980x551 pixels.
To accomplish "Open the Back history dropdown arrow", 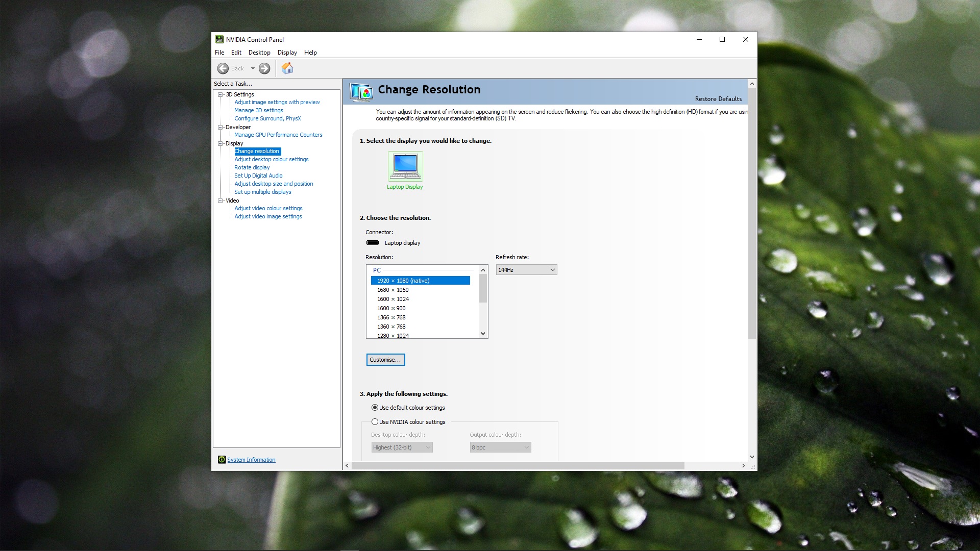I will coord(253,68).
